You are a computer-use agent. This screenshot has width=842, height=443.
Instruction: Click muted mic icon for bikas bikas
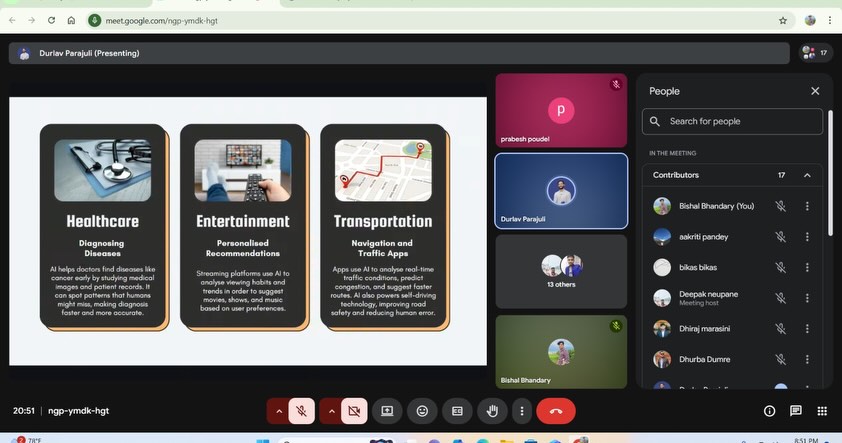click(x=781, y=267)
